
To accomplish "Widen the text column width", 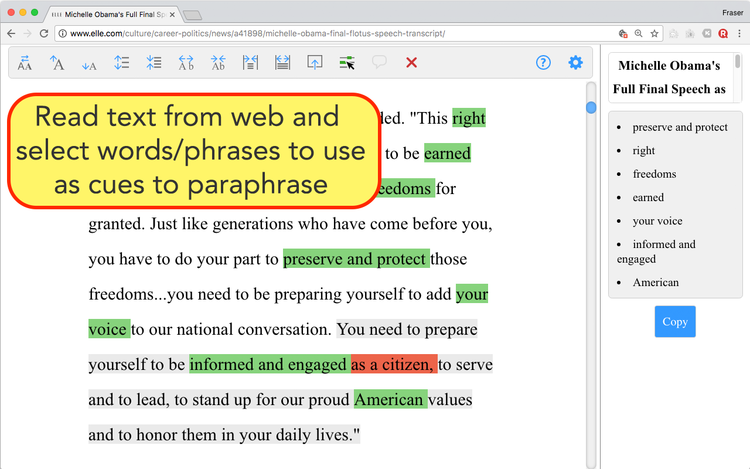I will pyautogui.click(x=283, y=63).
